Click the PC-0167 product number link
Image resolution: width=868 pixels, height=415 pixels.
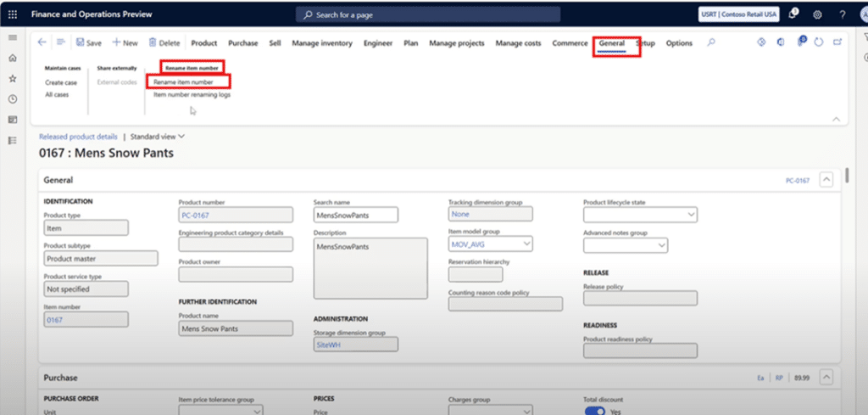[x=196, y=215]
